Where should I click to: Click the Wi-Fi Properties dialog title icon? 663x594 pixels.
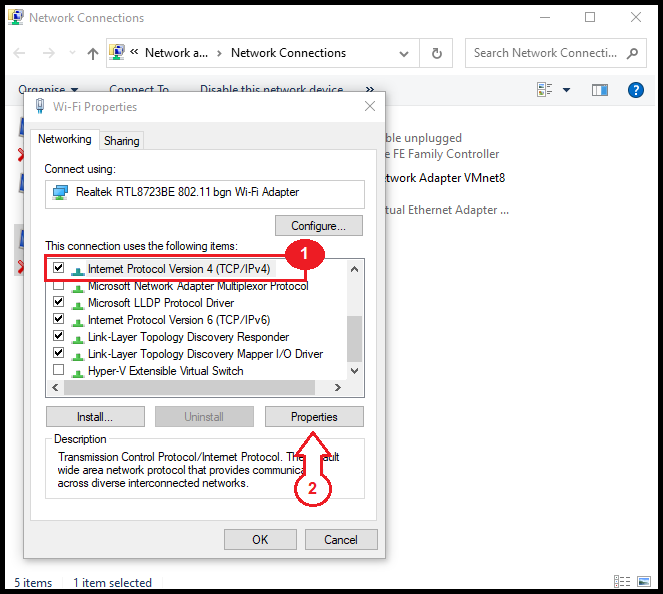coord(40,106)
